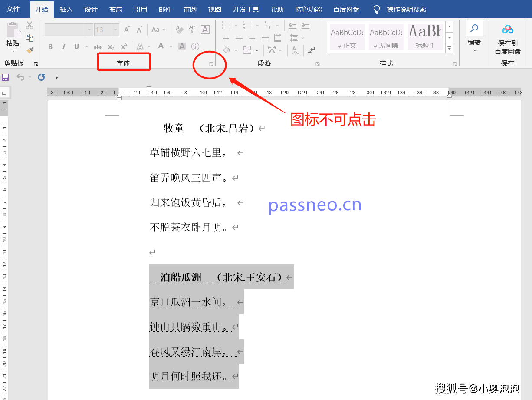Switch to the 插入 Insert tab

(x=66, y=10)
